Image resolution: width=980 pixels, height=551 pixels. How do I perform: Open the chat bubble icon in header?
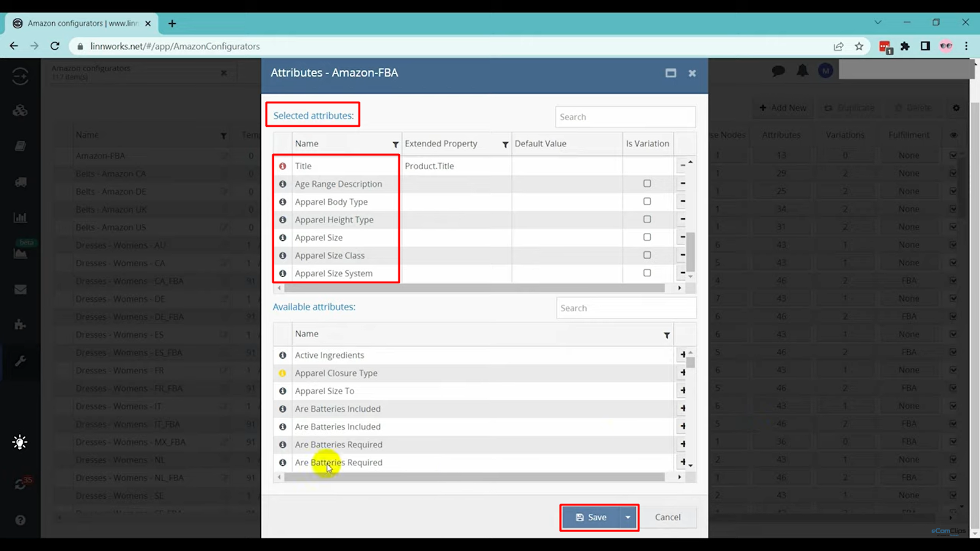tap(778, 71)
